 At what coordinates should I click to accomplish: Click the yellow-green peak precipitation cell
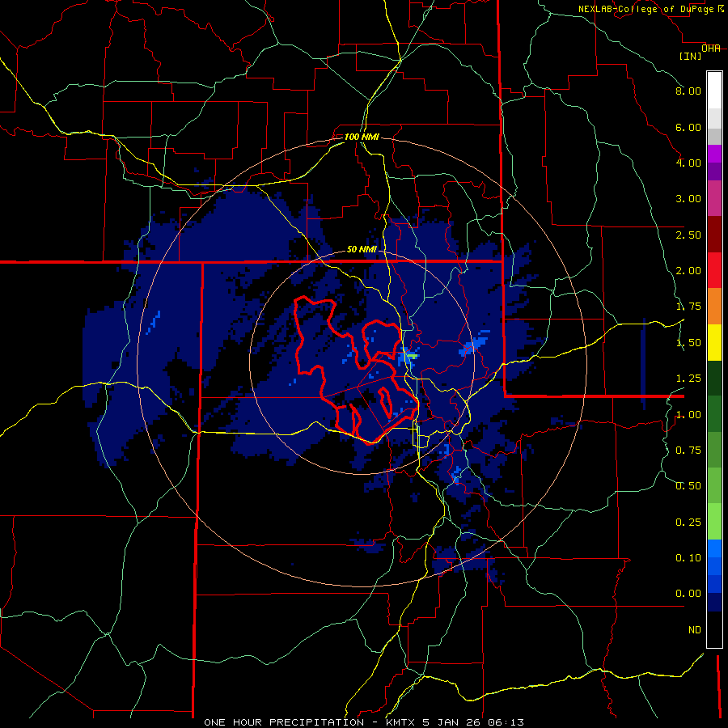coord(412,356)
